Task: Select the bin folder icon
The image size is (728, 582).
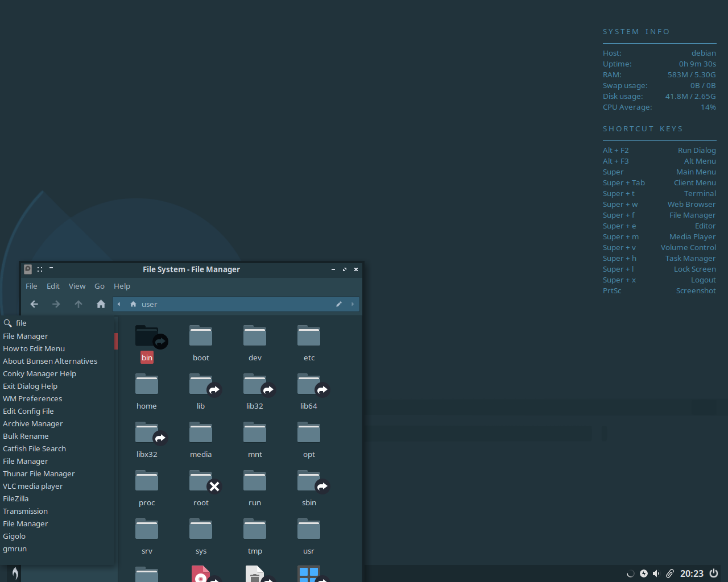Action: click(x=147, y=336)
